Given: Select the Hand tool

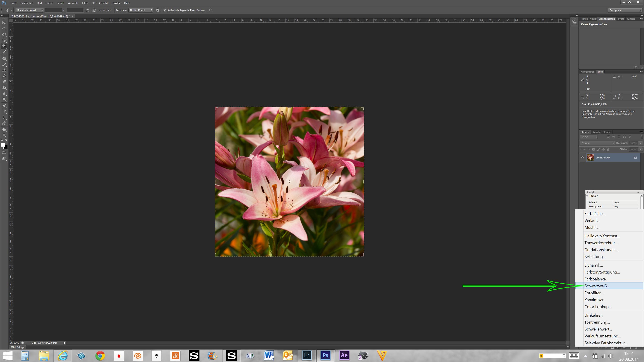Looking at the screenshot, I should pyautogui.click(x=4, y=129).
